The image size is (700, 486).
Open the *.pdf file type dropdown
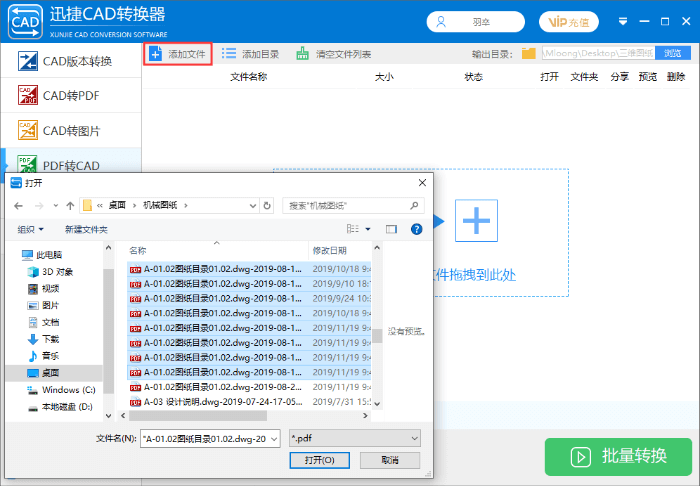tap(355, 438)
